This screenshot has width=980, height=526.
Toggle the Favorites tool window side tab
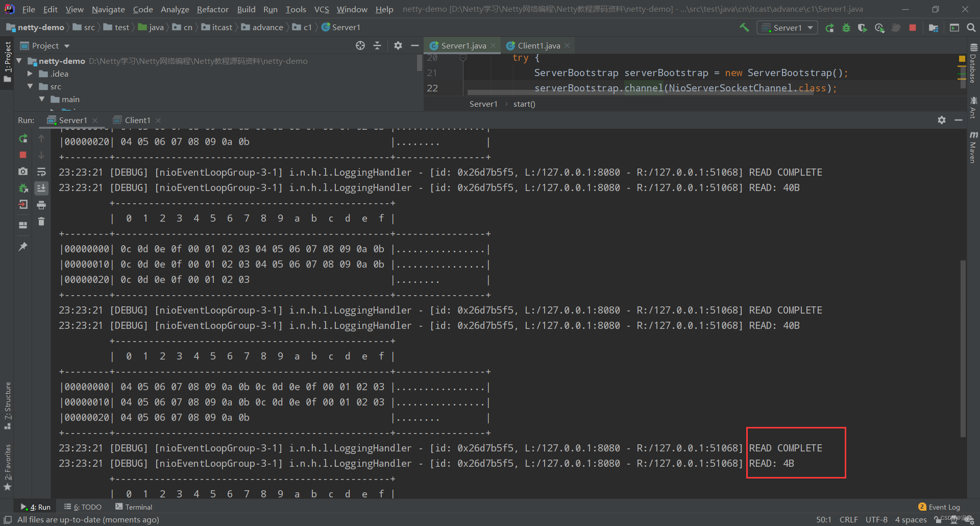[x=7, y=467]
